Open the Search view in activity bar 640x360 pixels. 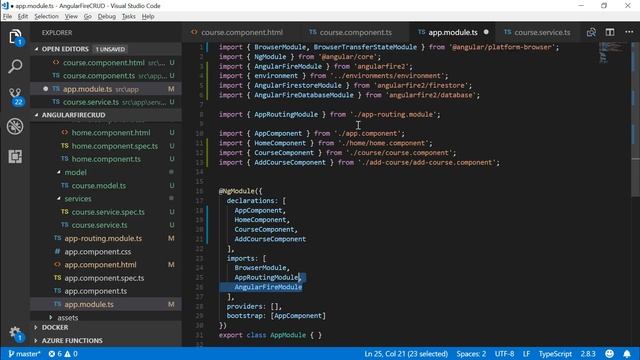point(15,66)
